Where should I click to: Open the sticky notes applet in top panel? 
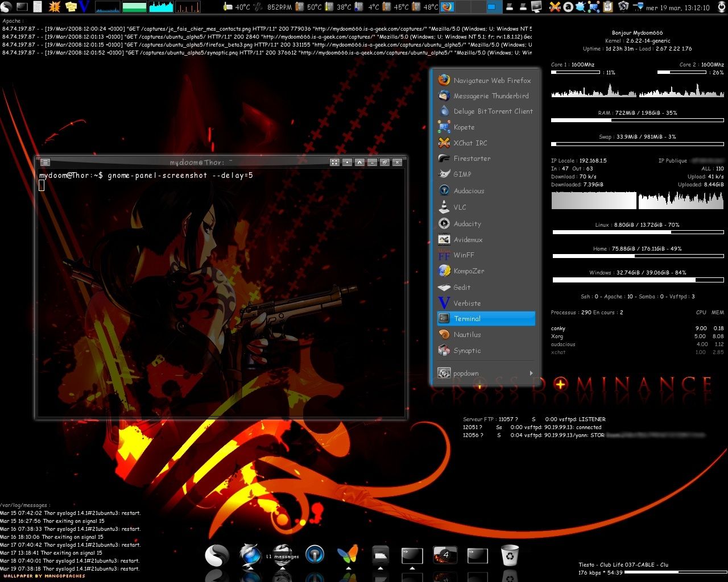click(x=71, y=7)
